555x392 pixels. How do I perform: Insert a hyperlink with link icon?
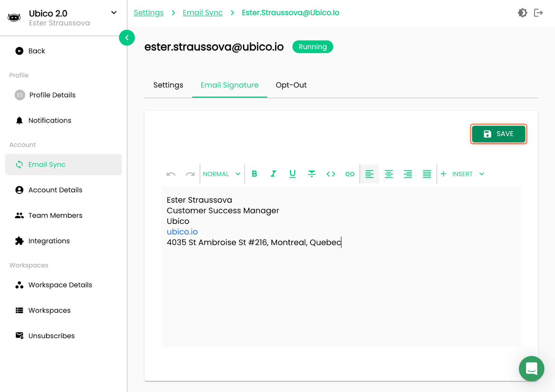point(350,174)
